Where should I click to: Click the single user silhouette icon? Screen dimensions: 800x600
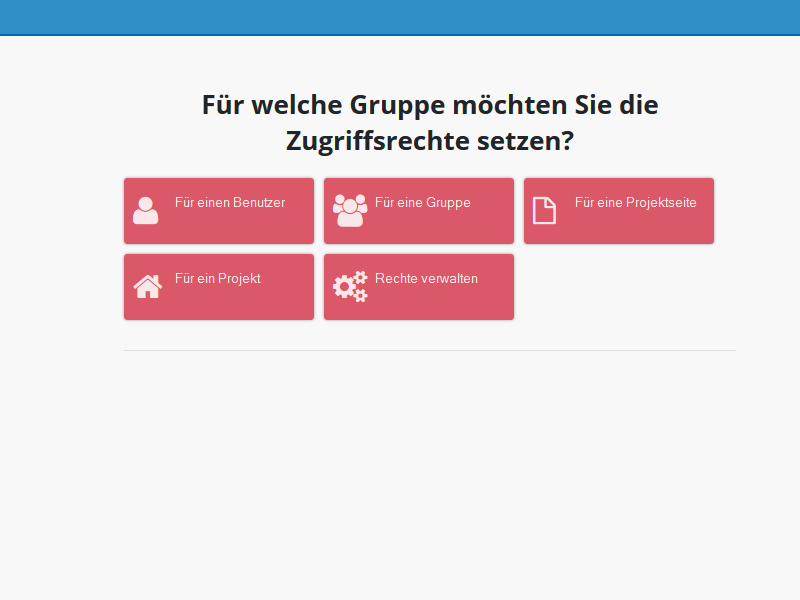click(146, 211)
